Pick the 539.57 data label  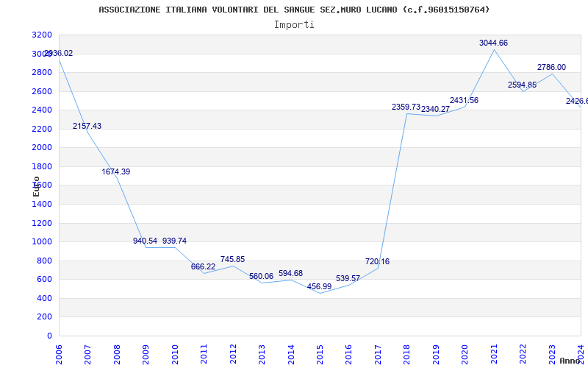pyautogui.click(x=348, y=279)
